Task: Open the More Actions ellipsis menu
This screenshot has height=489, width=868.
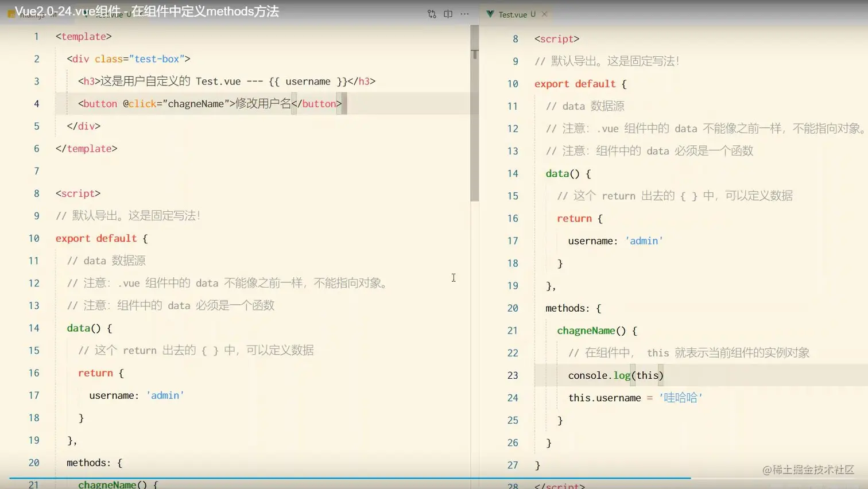Action: [464, 14]
